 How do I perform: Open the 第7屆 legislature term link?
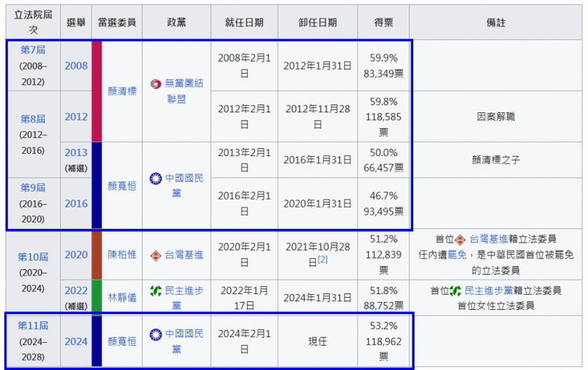click(x=33, y=50)
